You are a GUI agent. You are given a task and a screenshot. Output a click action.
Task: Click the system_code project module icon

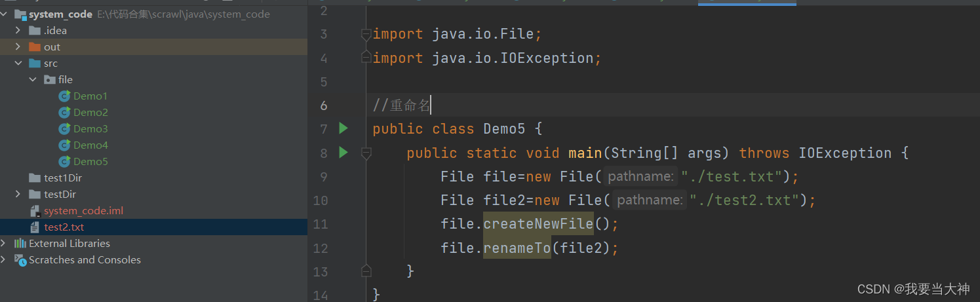[x=20, y=14]
